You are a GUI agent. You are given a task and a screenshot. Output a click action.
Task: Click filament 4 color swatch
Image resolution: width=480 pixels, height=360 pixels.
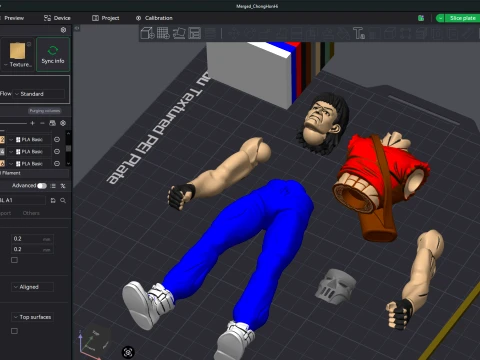click(2, 151)
